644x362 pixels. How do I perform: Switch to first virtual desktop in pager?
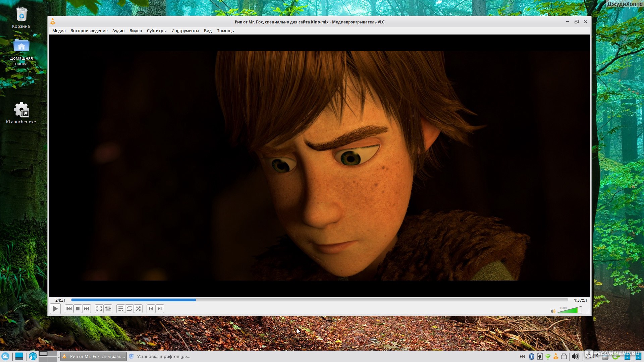point(43,354)
